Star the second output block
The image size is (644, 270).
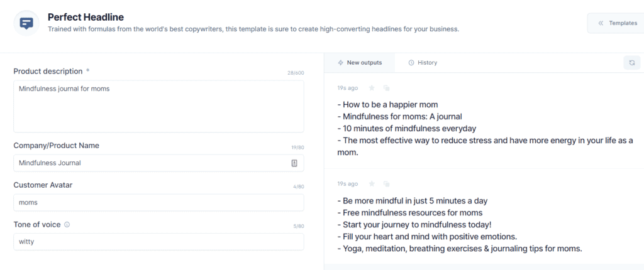pyautogui.click(x=372, y=184)
